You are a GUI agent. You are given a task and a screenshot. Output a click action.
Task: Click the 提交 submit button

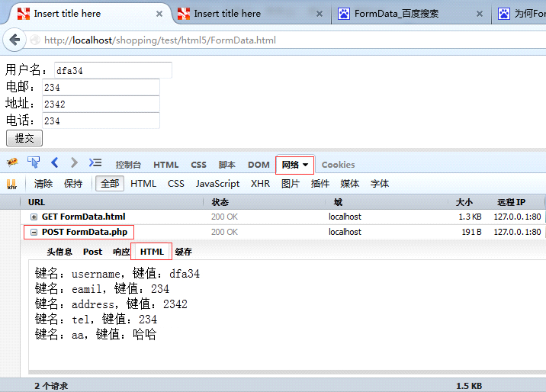(x=24, y=138)
